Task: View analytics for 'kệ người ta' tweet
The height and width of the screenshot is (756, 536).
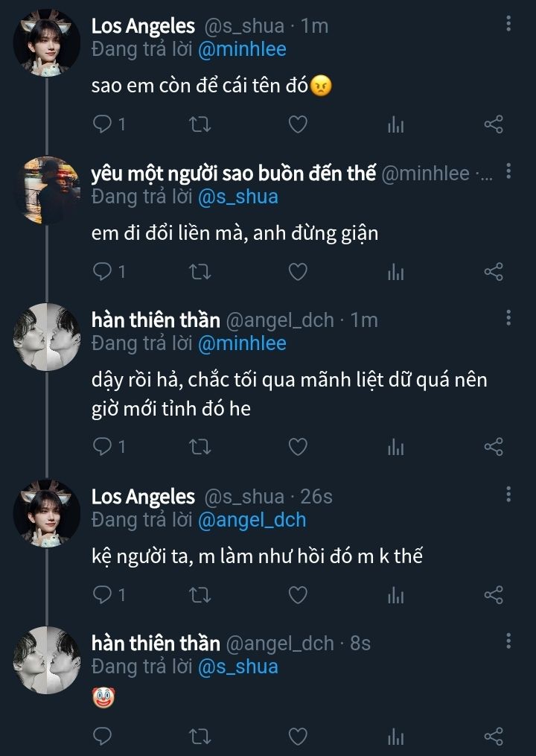Action: pyautogui.click(x=395, y=594)
